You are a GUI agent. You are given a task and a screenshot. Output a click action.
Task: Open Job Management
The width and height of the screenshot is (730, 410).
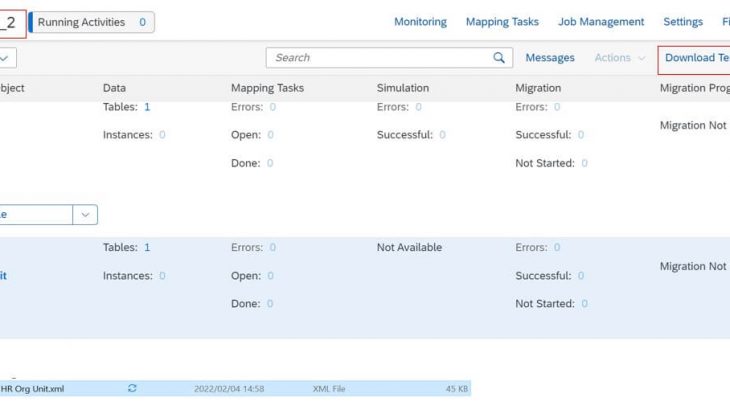click(601, 22)
